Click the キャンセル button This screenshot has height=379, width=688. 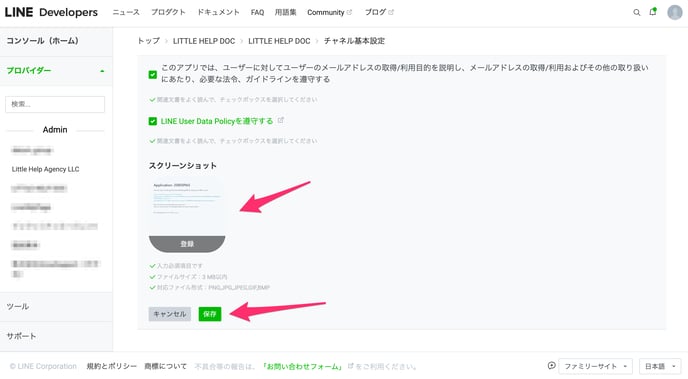click(x=170, y=314)
